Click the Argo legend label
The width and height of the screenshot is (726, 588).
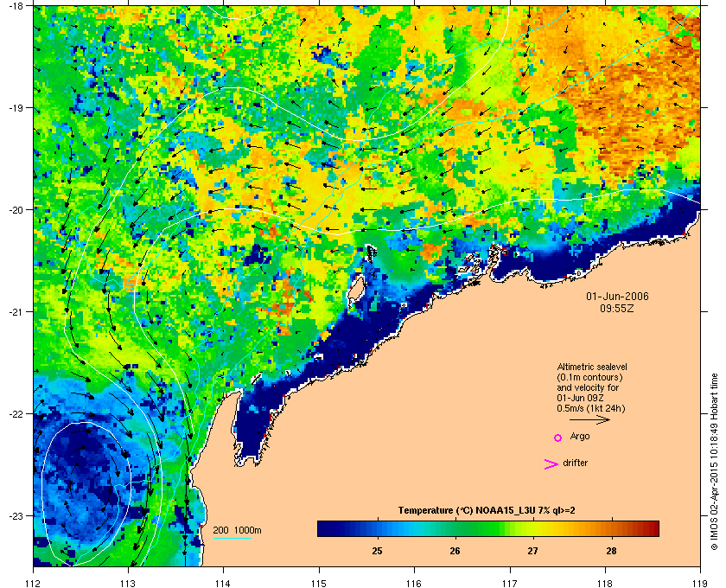tap(580, 436)
